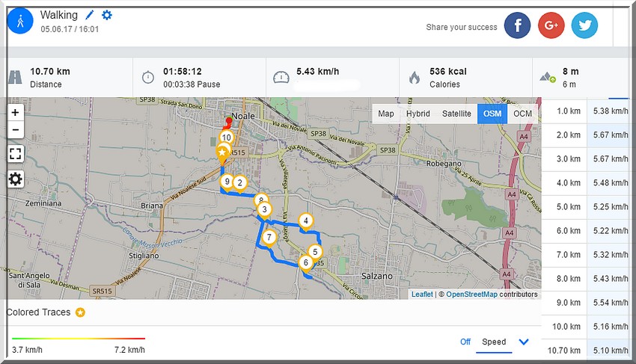Viewport: 636px width, 364px height.
Task: Open the Leaflet link
Action: pyautogui.click(x=422, y=294)
